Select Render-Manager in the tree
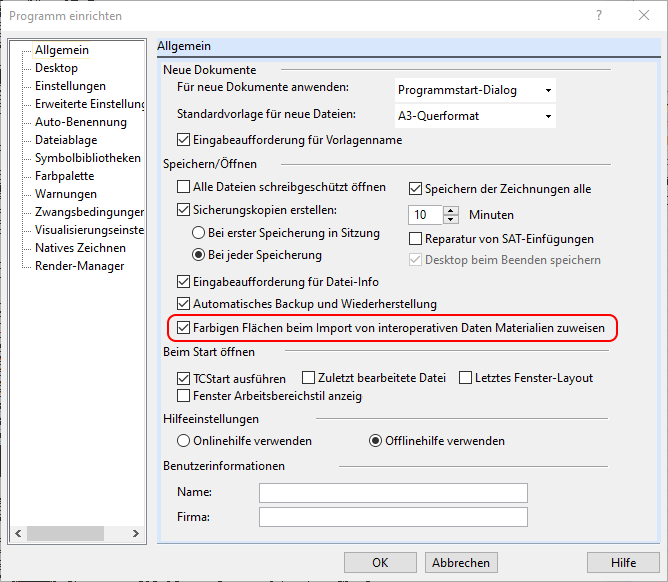The width and height of the screenshot is (668, 582). tap(79, 266)
